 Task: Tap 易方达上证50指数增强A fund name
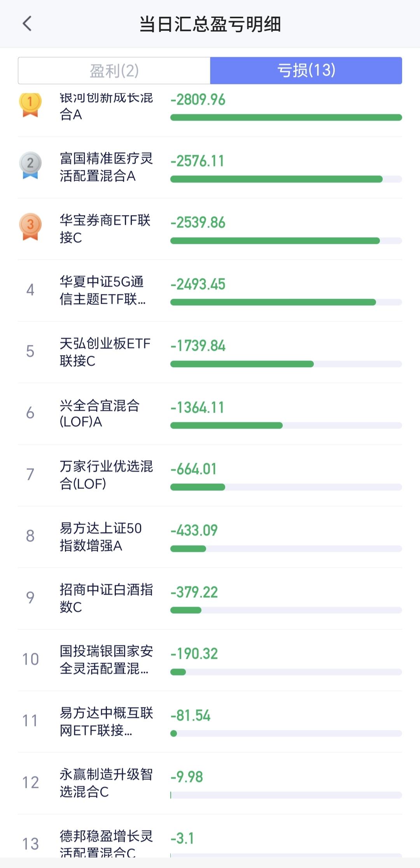pos(101,537)
